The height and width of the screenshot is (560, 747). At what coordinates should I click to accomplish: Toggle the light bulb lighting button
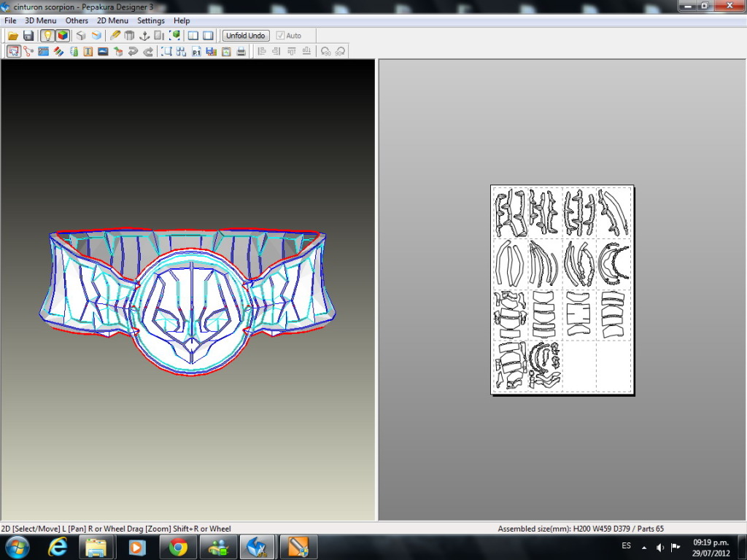click(47, 36)
